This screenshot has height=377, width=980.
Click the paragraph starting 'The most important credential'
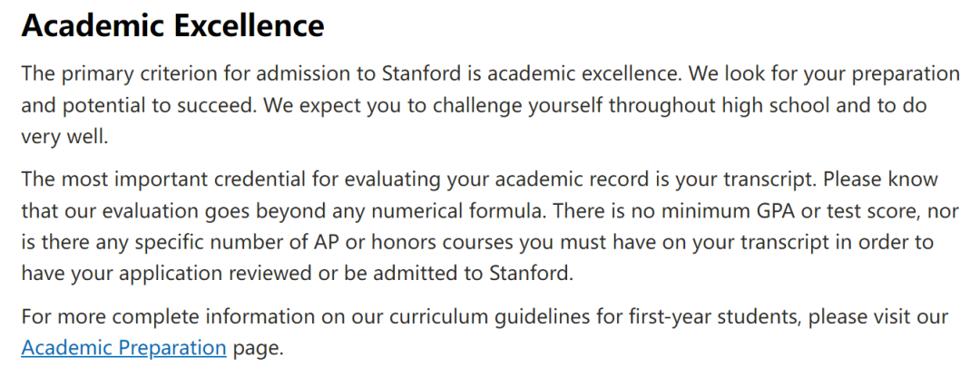point(490,226)
